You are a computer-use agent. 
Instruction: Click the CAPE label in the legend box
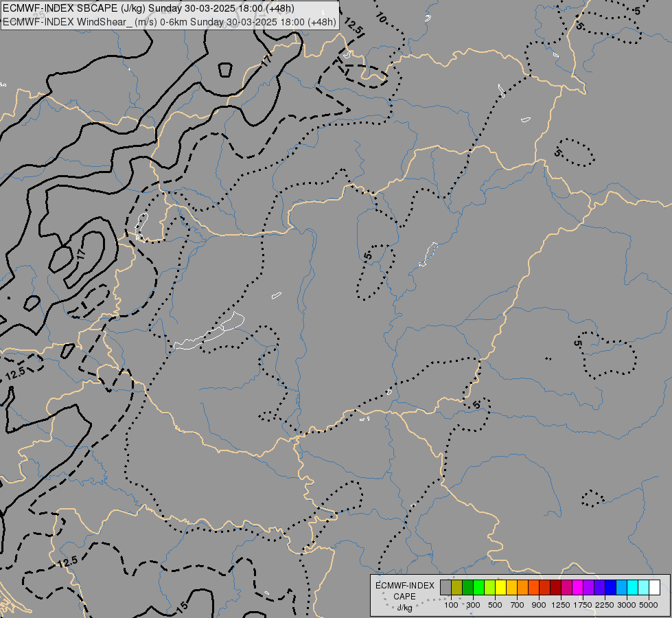coord(404,597)
